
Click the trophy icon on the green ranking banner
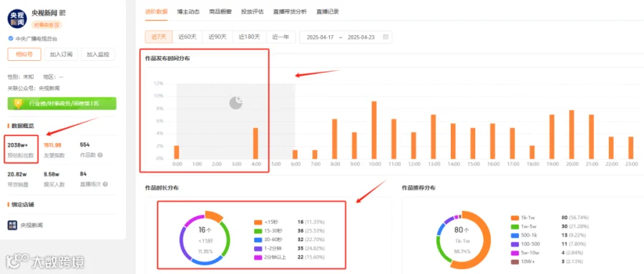(x=18, y=104)
